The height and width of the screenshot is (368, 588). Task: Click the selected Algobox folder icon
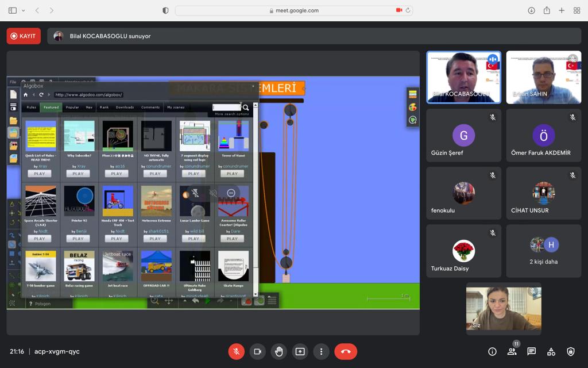coord(13,133)
